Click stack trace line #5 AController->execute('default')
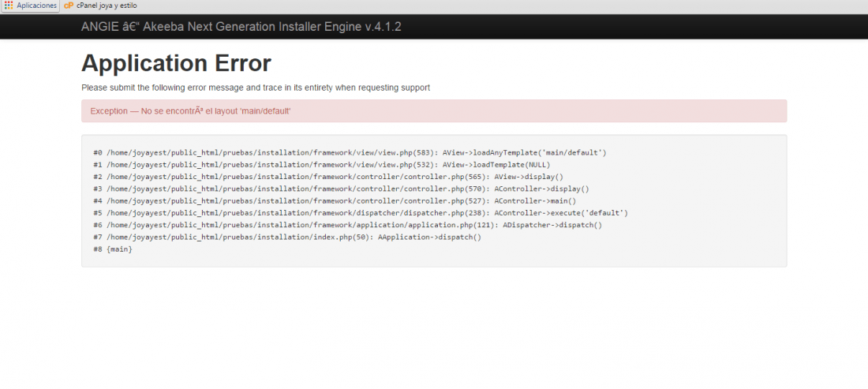Image resolution: width=868 pixels, height=389 pixels. click(361, 213)
